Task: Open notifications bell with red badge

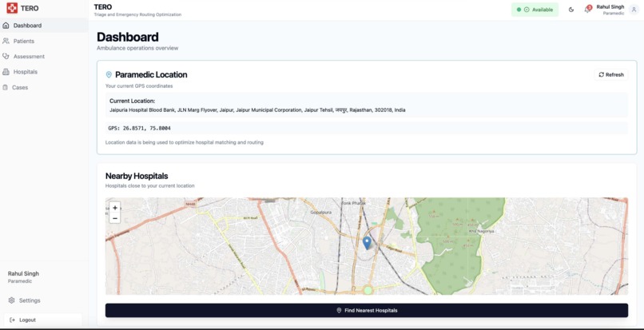Action: pyautogui.click(x=587, y=10)
